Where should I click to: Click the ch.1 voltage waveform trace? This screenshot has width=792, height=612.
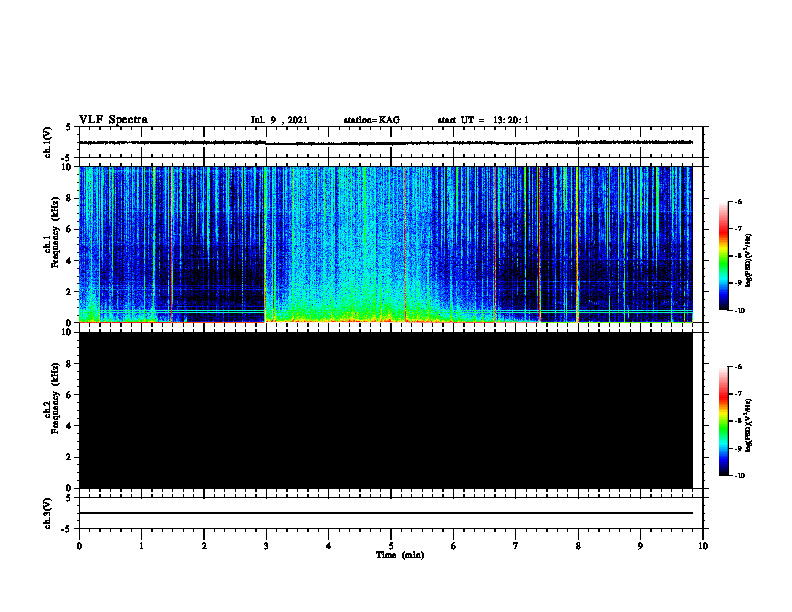[x=385, y=143]
